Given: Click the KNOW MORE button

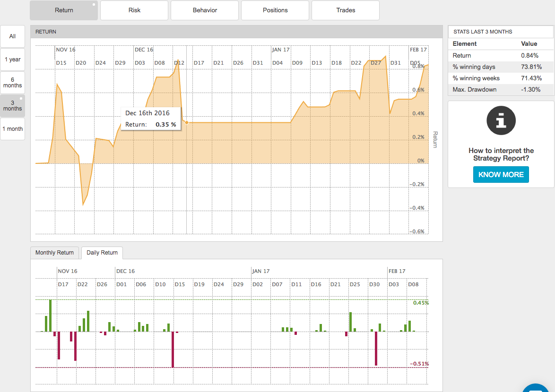Looking at the screenshot, I should 501,174.
